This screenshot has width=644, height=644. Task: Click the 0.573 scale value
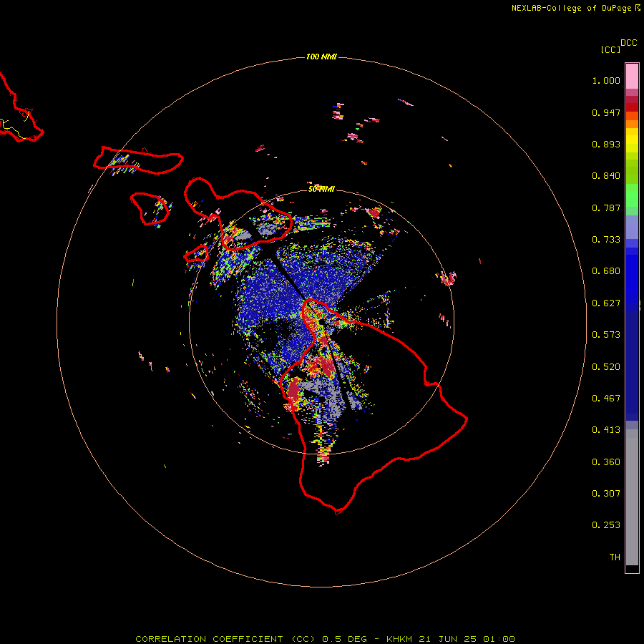606,335
